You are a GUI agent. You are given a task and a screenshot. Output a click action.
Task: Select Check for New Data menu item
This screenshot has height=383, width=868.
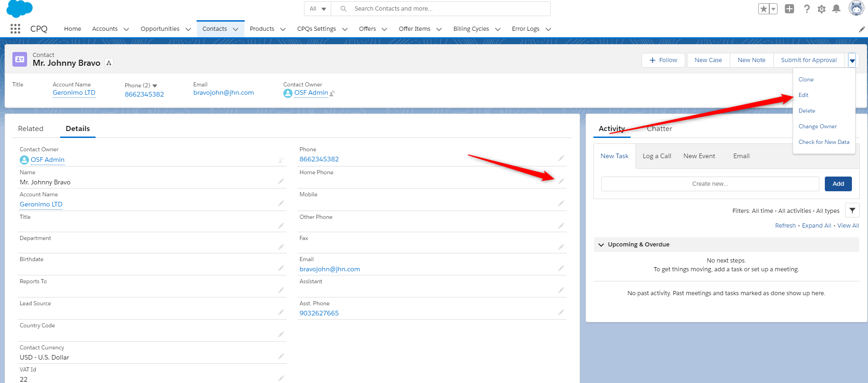pyautogui.click(x=824, y=142)
